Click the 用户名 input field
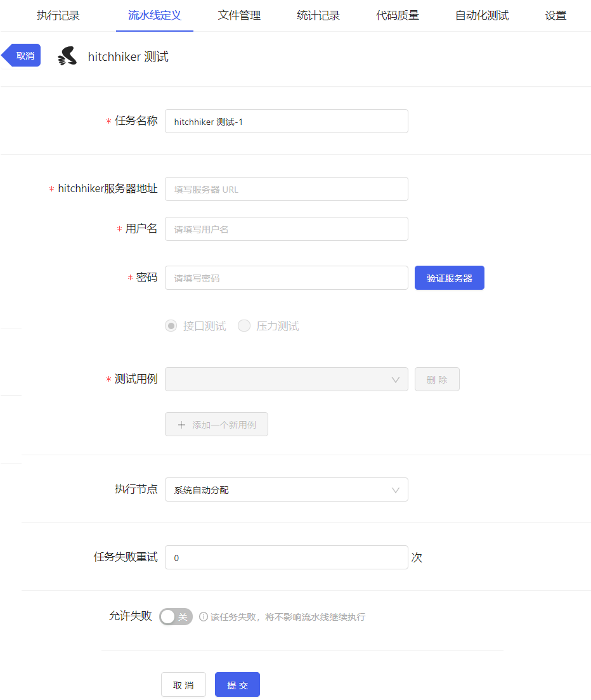 click(287, 229)
